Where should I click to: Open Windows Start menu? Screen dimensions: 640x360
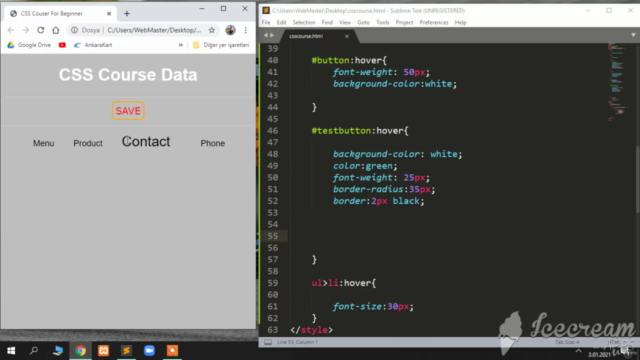[11, 351]
